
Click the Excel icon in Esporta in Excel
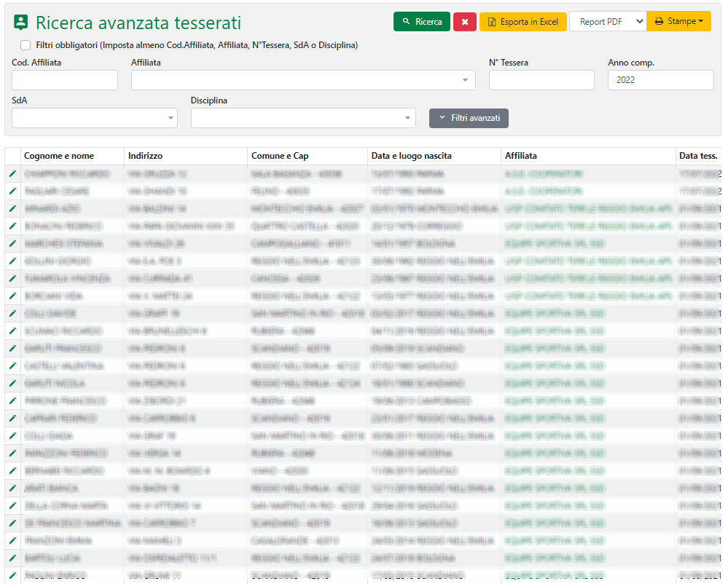coord(492,22)
